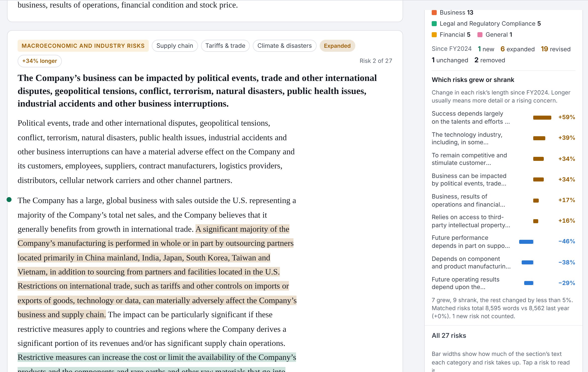
Task: Click the +59% growth bar
Action: point(542,117)
